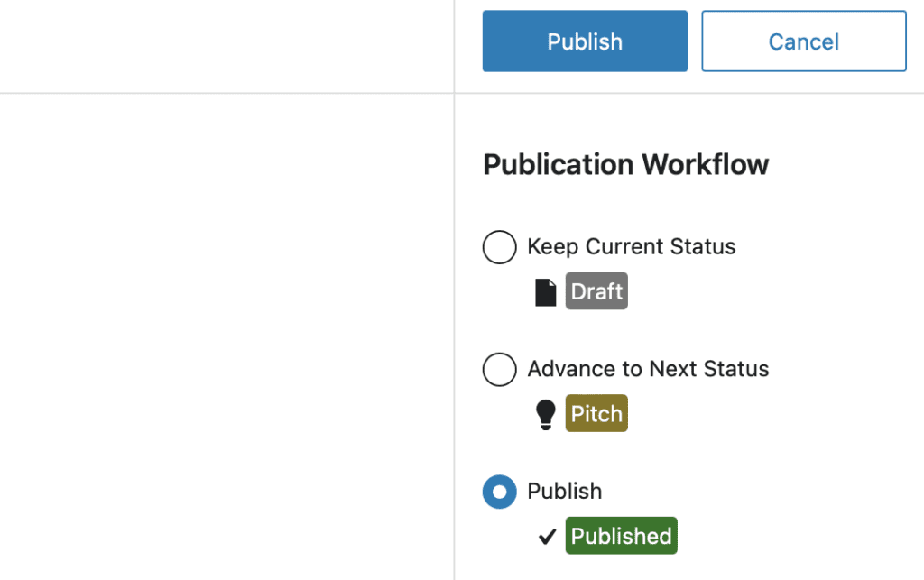
Task: Tap the bulb icon under Advance to Next Status
Action: click(x=545, y=413)
